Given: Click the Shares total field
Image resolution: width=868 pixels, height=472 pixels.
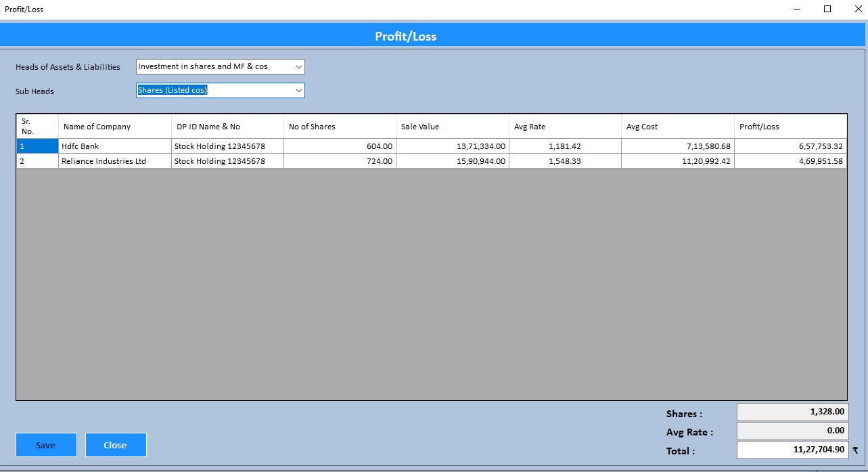Looking at the screenshot, I should [792, 412].
